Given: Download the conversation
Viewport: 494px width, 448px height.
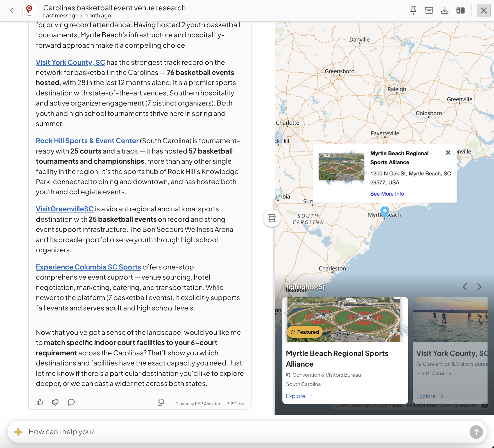Looking at the screenshot, I should (x=445, y=11).
